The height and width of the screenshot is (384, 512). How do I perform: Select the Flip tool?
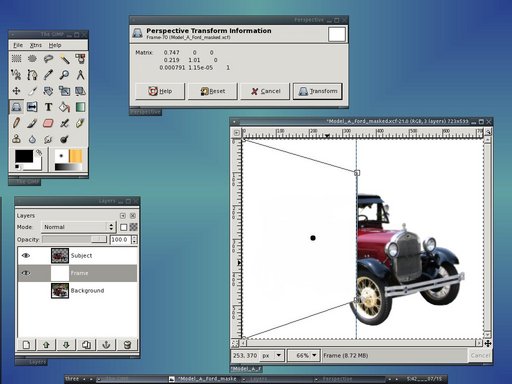click(x=32, y=107)
